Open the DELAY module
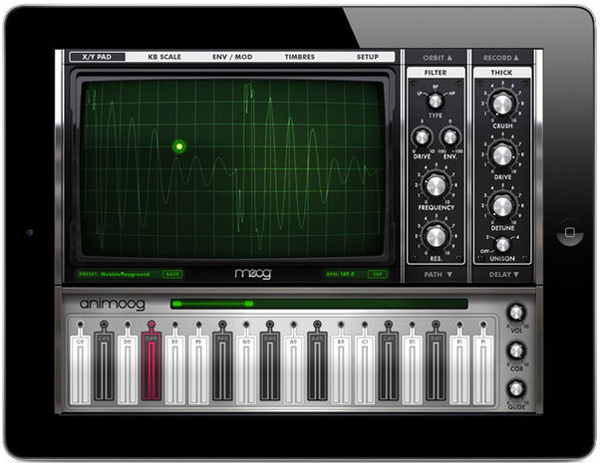 point(503,274)
